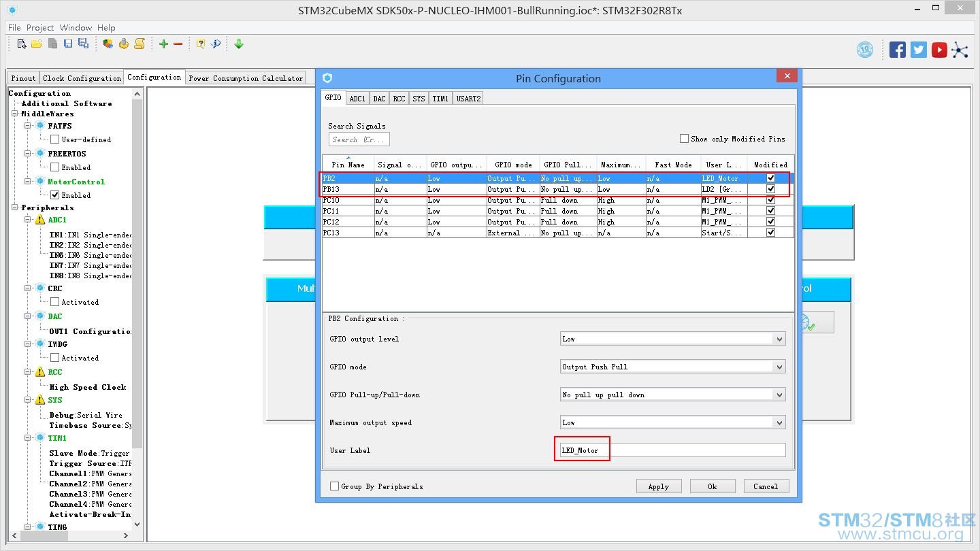Image resolution: width=980 pixels, height=551 pixels.
Task: Click the round anniversary badge icon
Action: pos(865,50)
